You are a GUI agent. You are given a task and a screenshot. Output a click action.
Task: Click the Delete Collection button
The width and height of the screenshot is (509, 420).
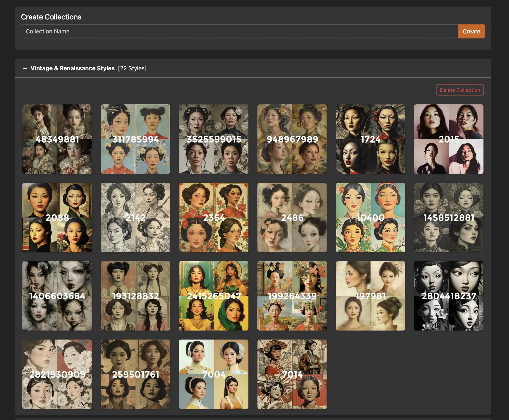point(460,89)
